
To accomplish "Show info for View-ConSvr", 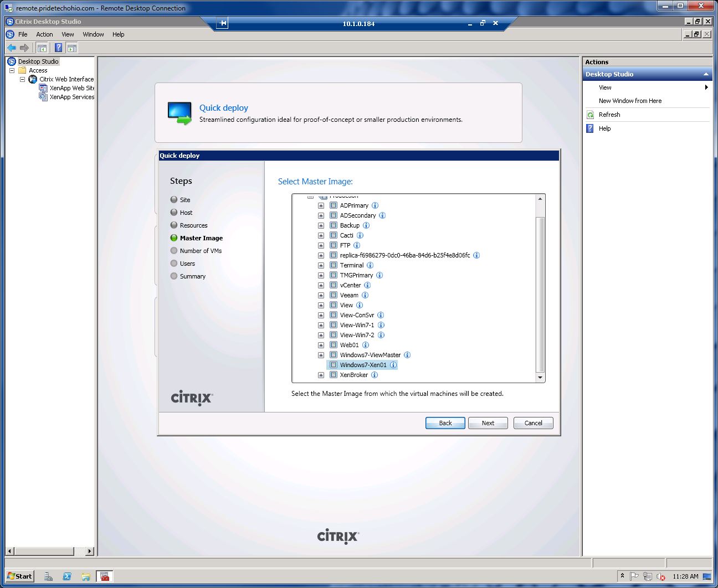I will point(381,315).
